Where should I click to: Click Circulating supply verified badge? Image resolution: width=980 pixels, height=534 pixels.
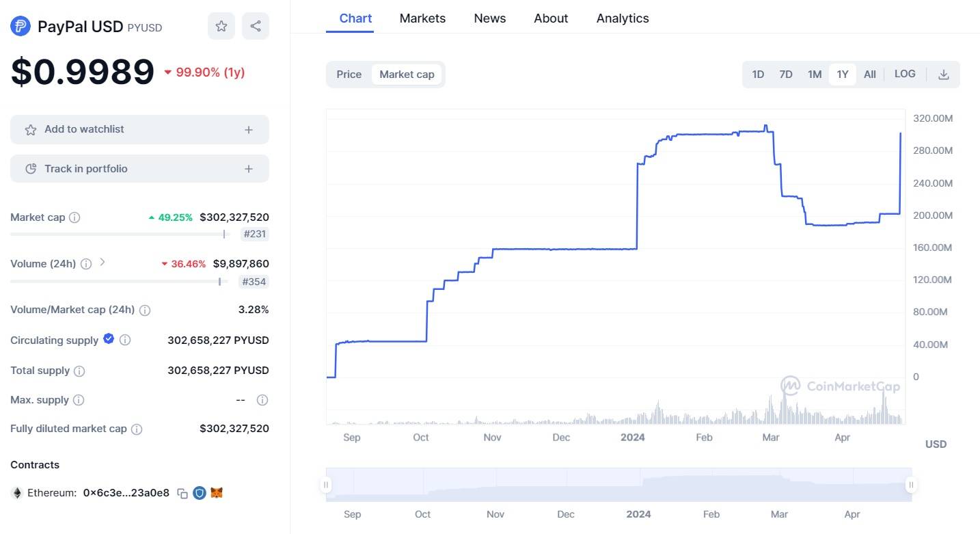[109, 338]
